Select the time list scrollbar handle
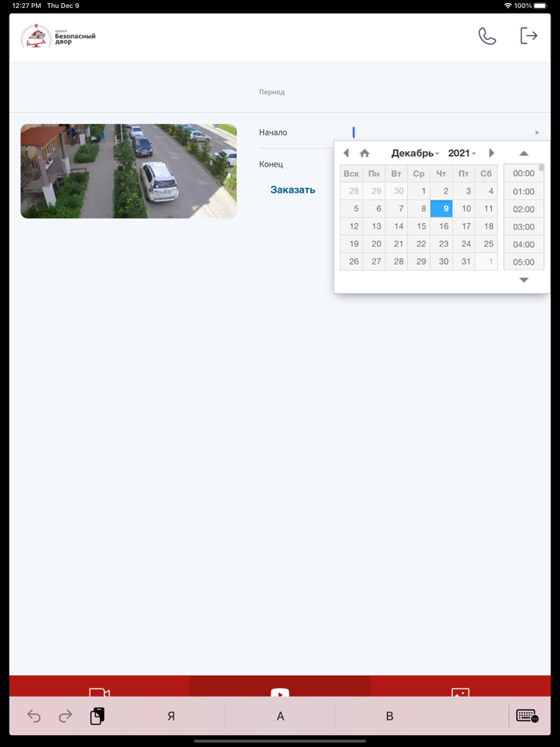560x747 pixels. (541, 167)
